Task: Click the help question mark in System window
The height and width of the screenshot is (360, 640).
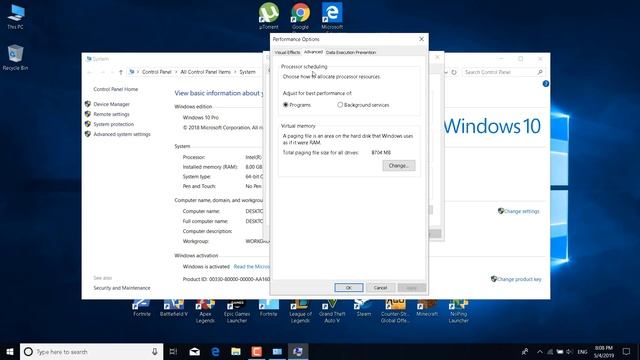Action: coord(546,84)
